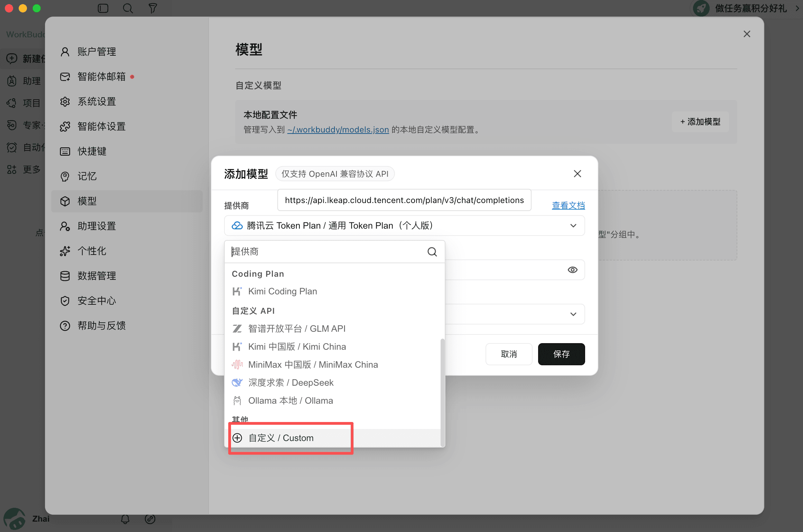Screen dimensions: 803x532
Task: Click the provider list scrollbar
Action: point(443,393)
